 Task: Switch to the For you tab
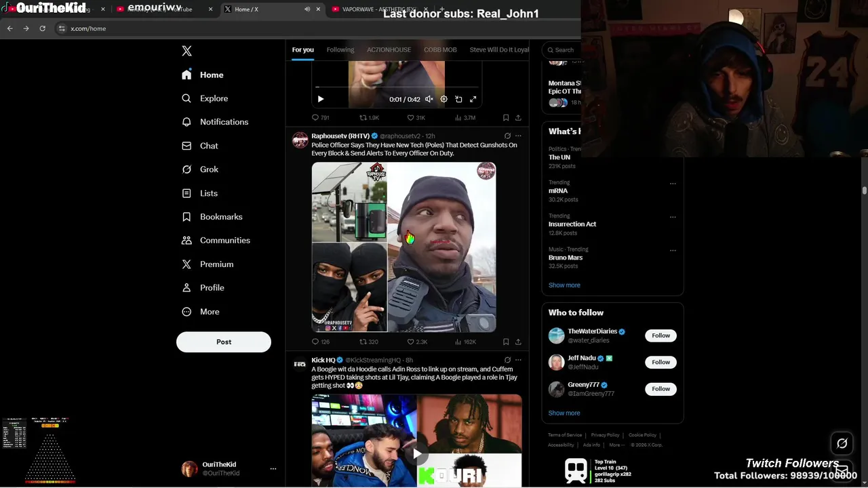[303, 49]
